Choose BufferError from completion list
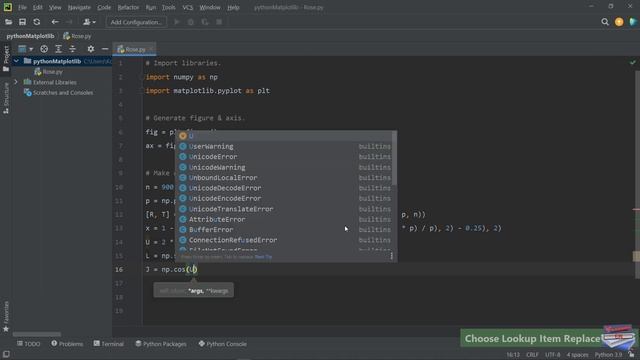This screenshot has height=360, width=640. pos(285,230)
